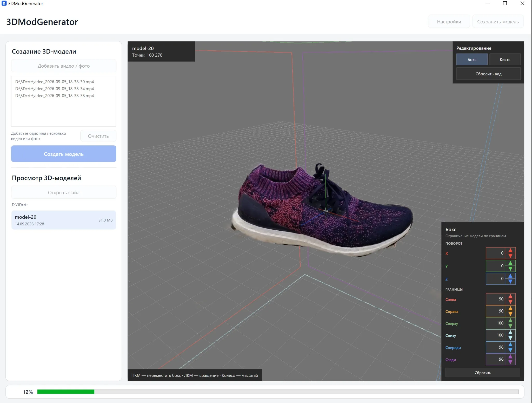Viewport: 532px width, 403px height.
Task: Decrease Сверху boundary using down arrow
Action: click(510, 326)
